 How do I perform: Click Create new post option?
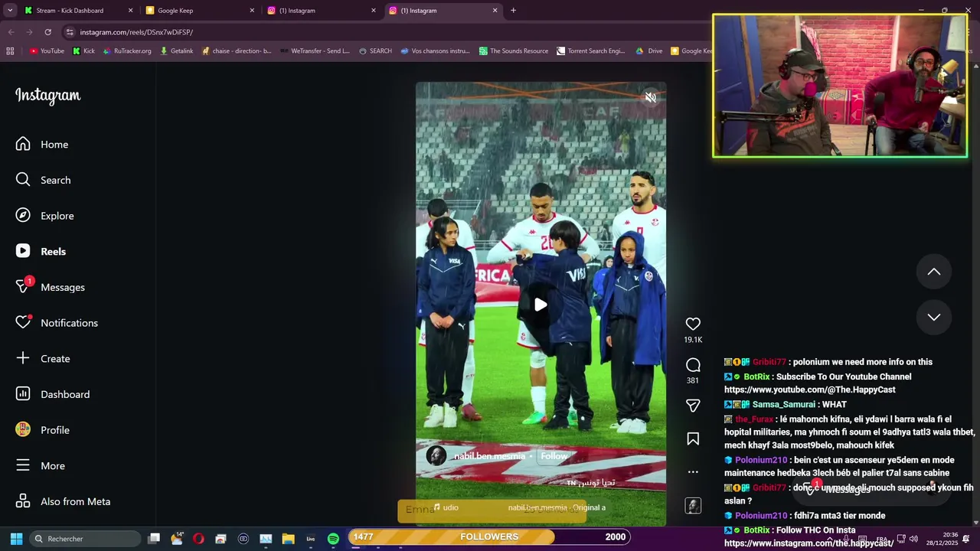click(x=43, y=358)
